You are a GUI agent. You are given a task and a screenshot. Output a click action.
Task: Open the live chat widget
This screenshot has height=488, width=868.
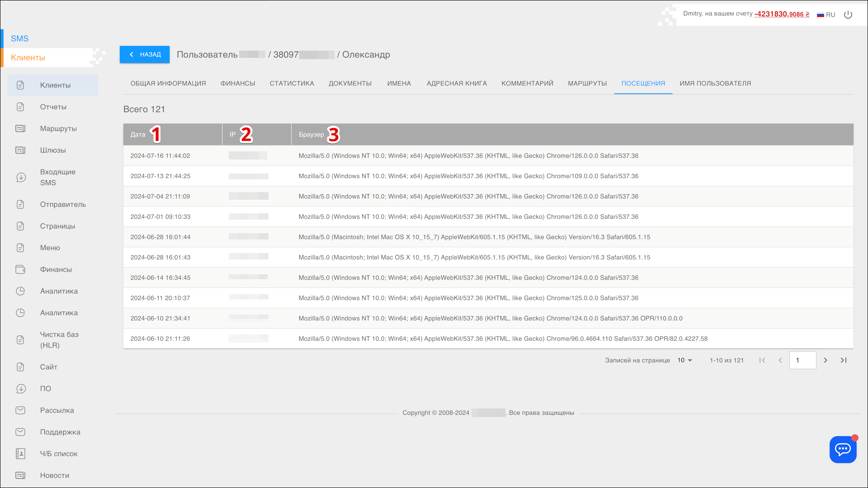(x=843, y=449)
